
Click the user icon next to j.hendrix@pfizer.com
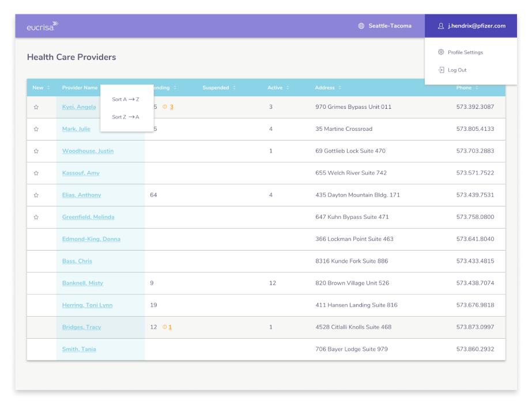pos(441,26)
